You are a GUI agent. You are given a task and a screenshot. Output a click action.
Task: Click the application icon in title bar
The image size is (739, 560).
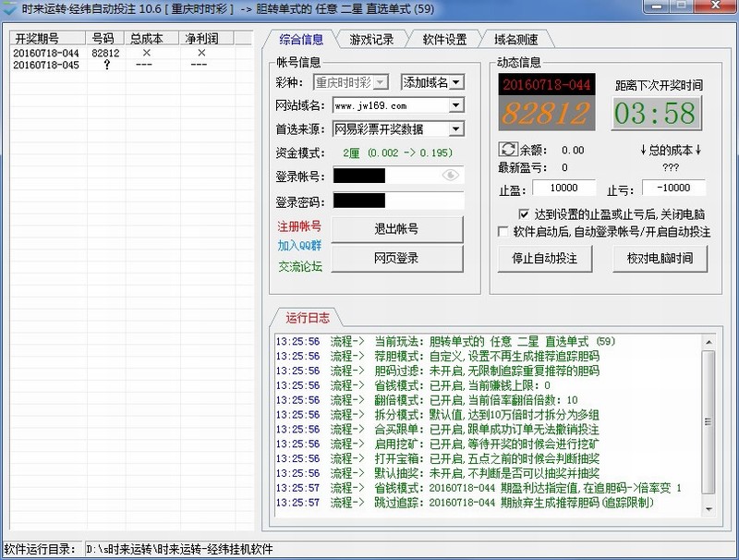click(x=11, y=8)
